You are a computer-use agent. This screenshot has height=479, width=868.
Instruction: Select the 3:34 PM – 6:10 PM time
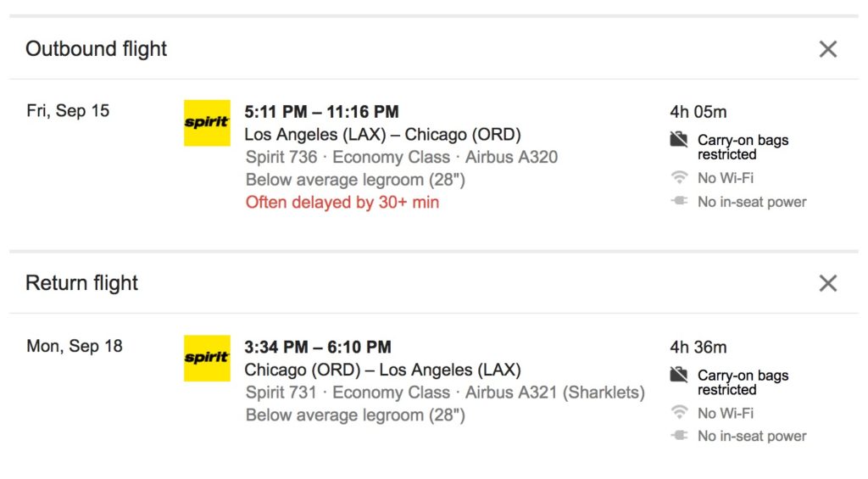point(318,347)
